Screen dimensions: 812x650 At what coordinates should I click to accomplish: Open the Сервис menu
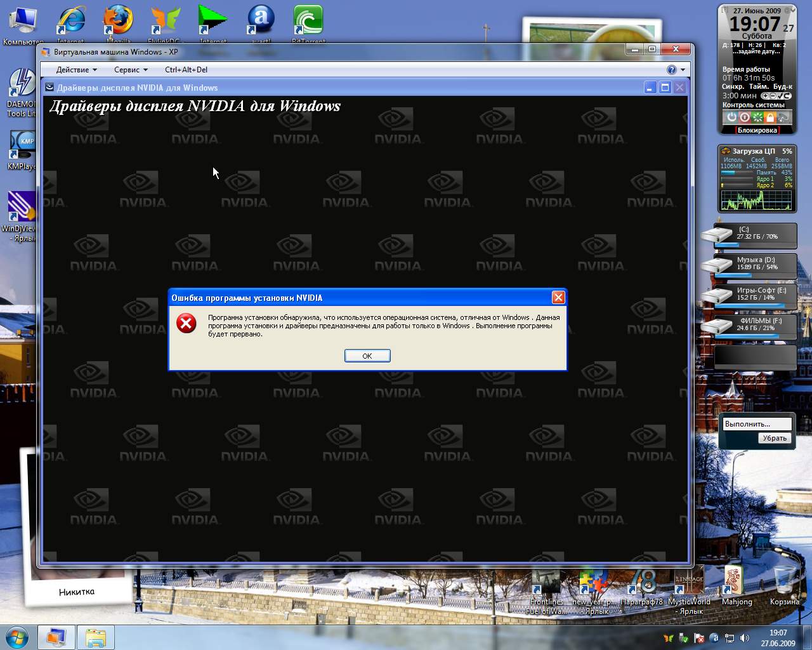coord(131,70)
